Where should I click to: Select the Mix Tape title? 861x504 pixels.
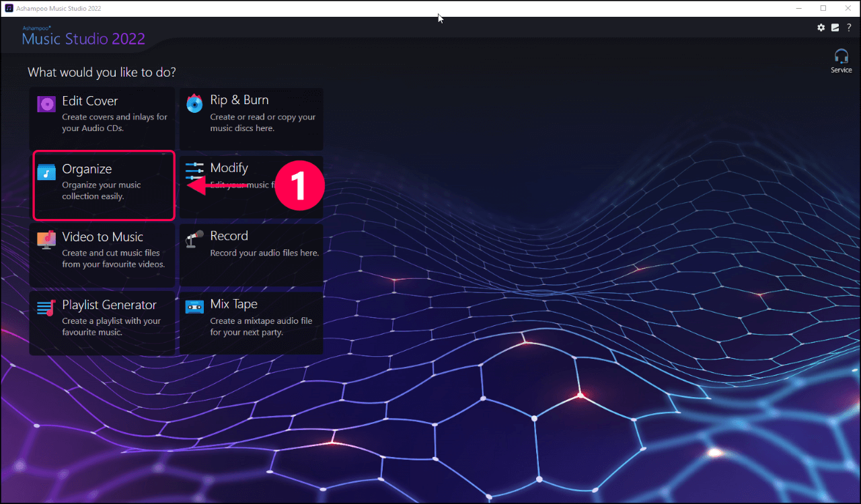(233, 304)
